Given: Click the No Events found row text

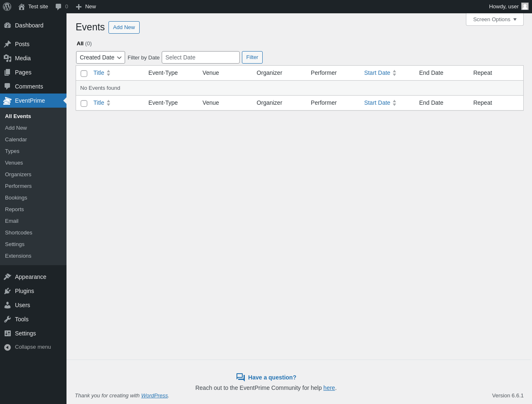Looking at the screenshot, I should 100,88.
